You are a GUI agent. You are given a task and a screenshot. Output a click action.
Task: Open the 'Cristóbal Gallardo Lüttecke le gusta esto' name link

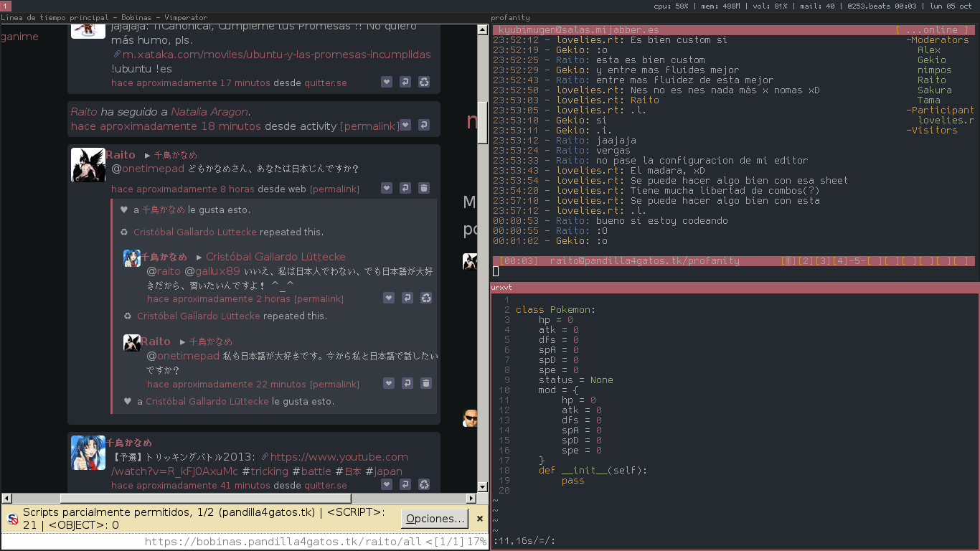[x=207, y=402]
